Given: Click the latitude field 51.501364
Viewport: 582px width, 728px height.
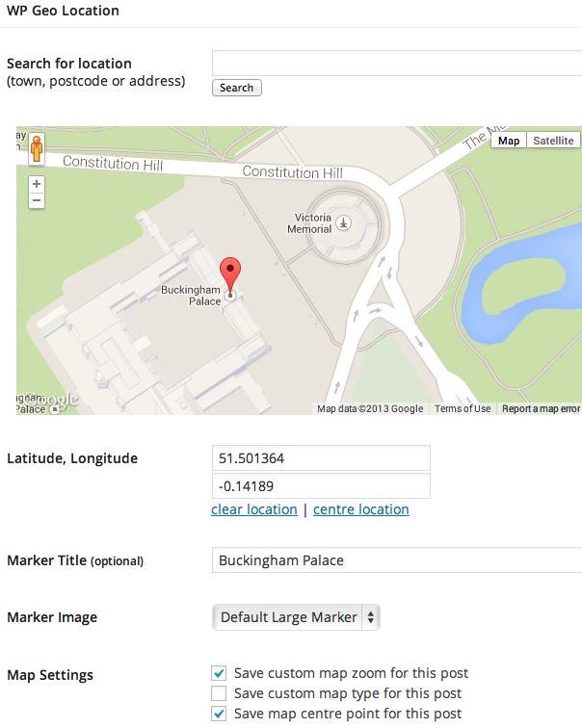Looking at the screenshot, I should tap(321, 458).
